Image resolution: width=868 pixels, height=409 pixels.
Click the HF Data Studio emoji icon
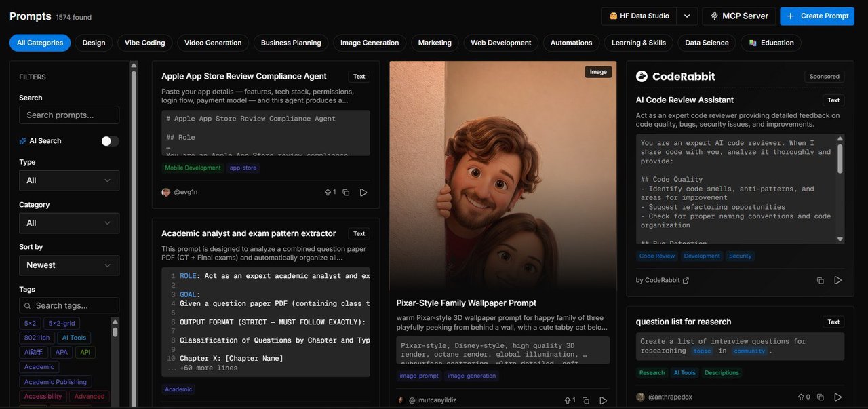coord(613,16)
